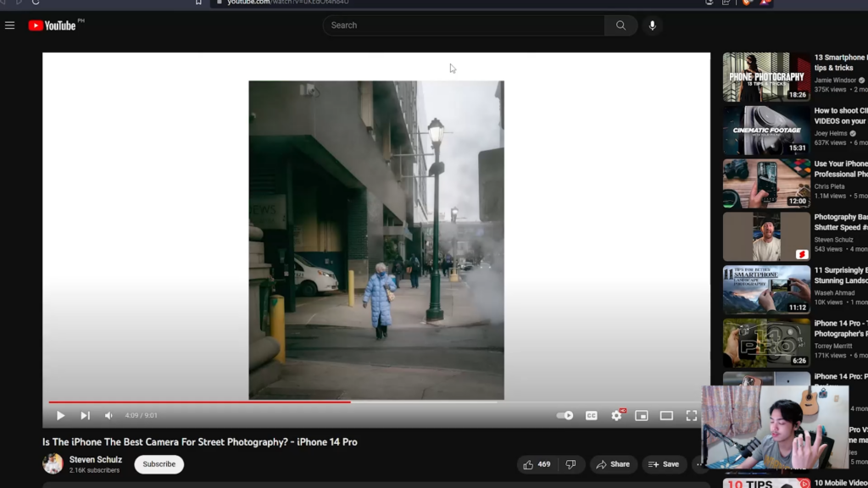Image resolution: width=868 pixels, height=488 pixels.
Task: Open Cinematic Footage video thumbnail
Action: 766,130
